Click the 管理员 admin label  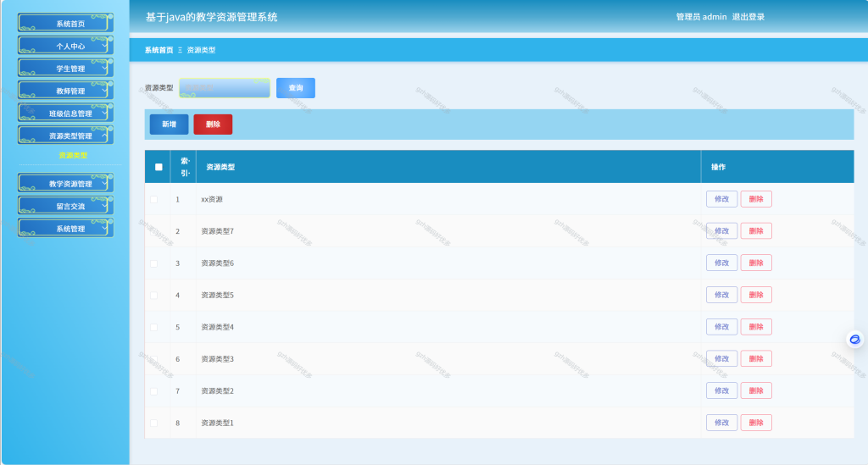click(x=701, y=17)
